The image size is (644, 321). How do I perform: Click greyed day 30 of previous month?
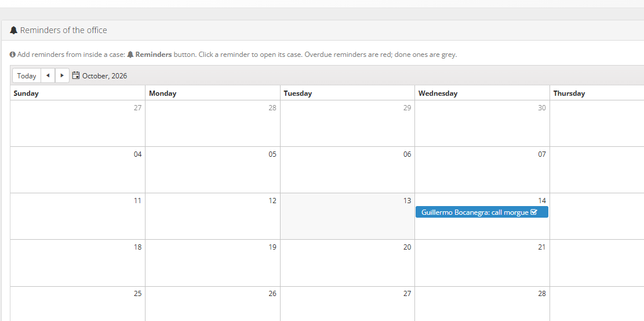[x=542, y=108]
